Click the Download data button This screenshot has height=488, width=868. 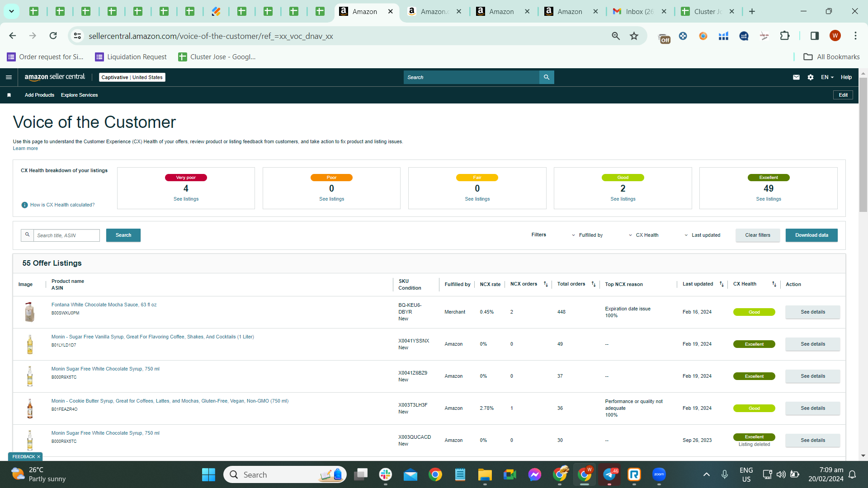click(x=811, y=235)
